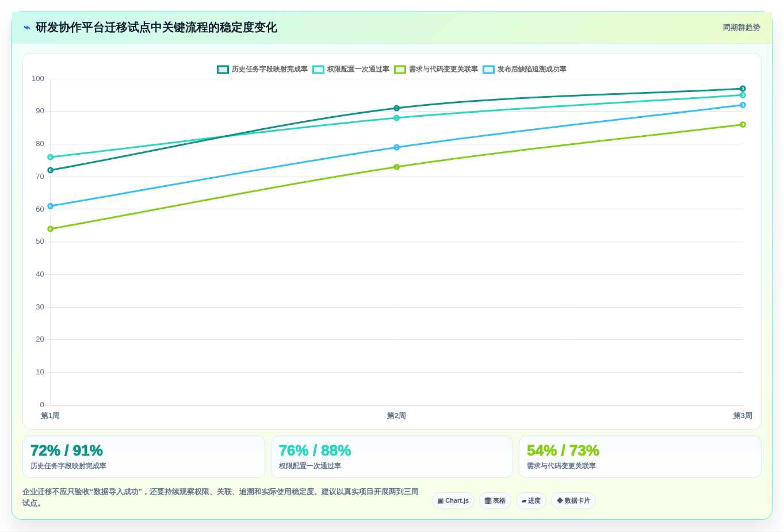Toggle the 发布后缺陷追溯成功率 legend swatch
The width and height of the screenshot is (784, 532).
(x=488, y=70)
